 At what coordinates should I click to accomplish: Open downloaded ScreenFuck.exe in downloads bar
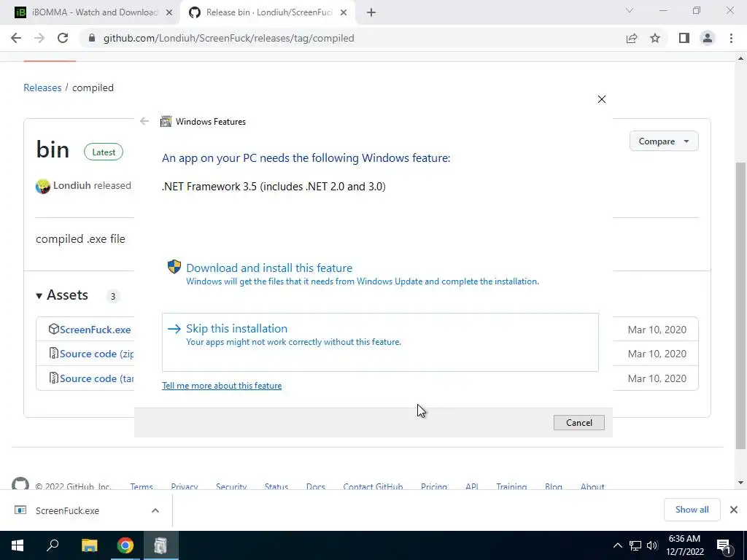coord(66,510)
